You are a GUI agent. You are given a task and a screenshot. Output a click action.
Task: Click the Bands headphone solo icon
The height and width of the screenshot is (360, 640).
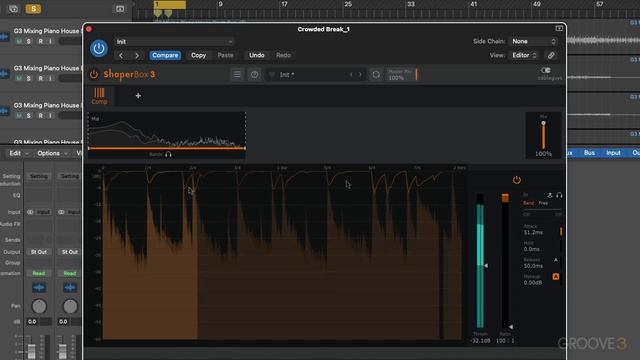pyautogui.click(x=168, y=154)
